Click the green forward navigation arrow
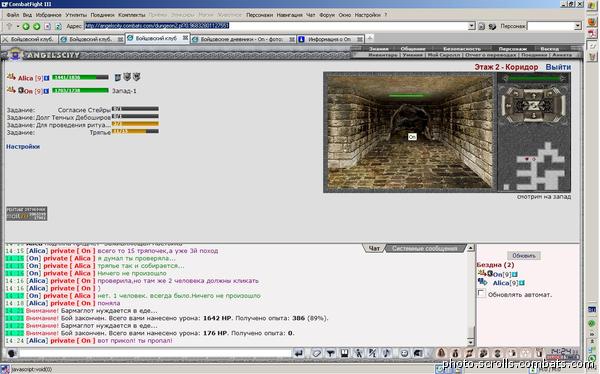The height and width of the screenshot is (374, 600). [37, 26]
